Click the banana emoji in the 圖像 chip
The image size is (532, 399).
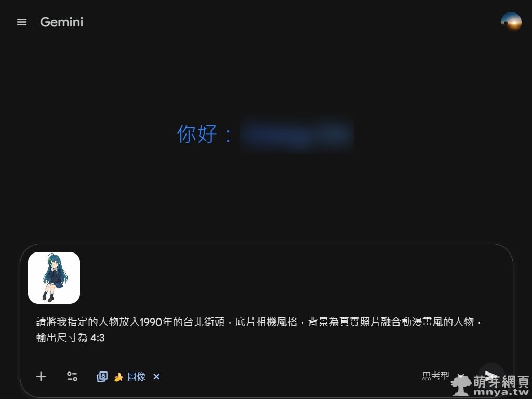click(118, 377)
